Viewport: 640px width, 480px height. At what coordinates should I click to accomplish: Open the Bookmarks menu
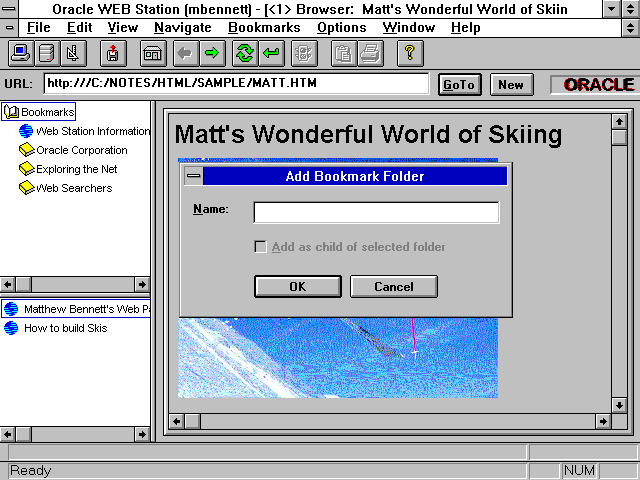click(264, 27)
